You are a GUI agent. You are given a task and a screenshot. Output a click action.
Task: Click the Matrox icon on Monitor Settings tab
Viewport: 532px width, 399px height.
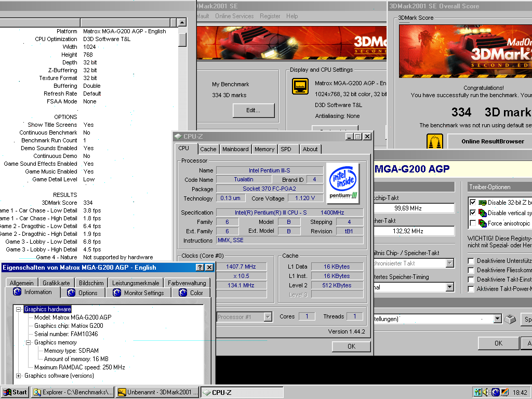click(x=117, y=292)
